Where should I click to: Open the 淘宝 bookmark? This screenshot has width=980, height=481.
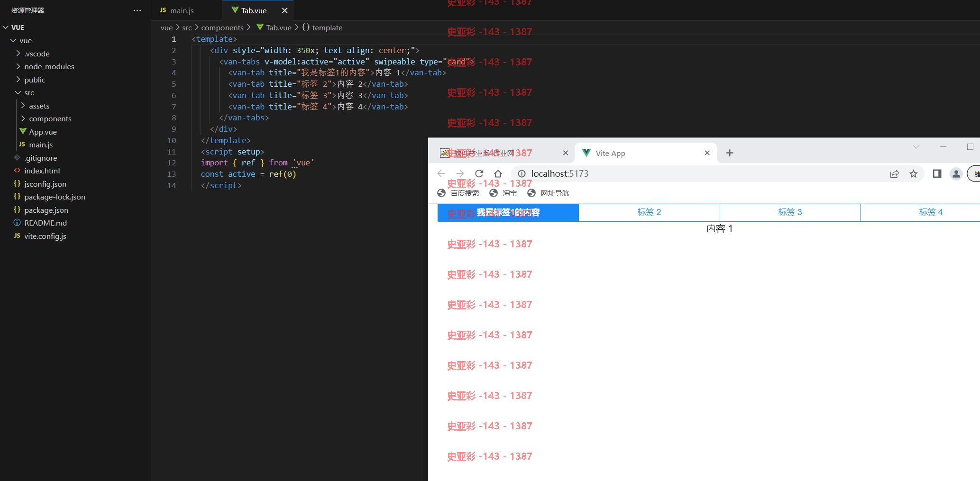click(503, 193)
